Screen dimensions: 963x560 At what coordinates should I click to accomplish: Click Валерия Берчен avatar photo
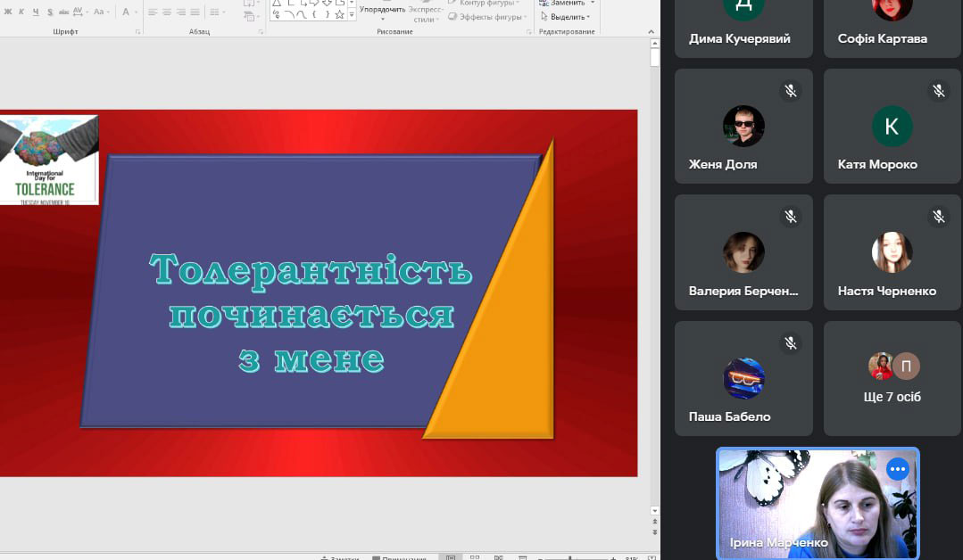[743, 252]
